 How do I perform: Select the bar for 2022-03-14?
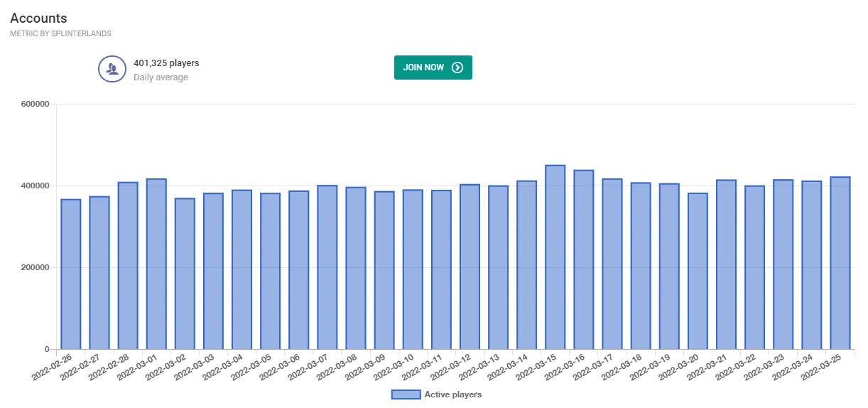pyautogui.click(x=526, y=265)
